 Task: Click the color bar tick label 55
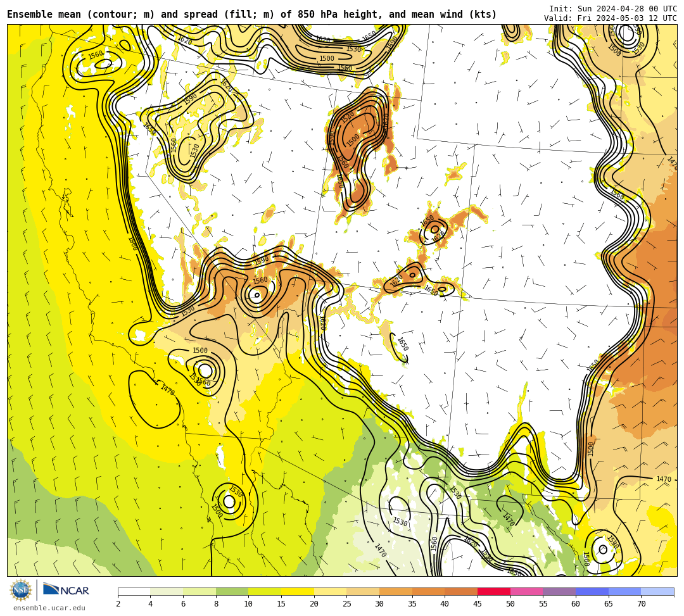click(x=543, y=604)
